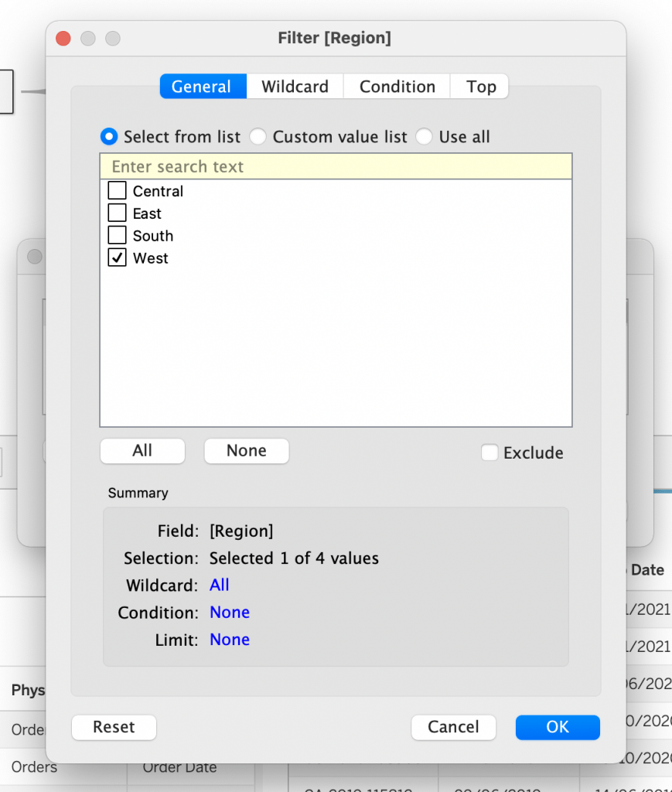Select the Custom value list radio button
The image size is (672, 792).
258,137
